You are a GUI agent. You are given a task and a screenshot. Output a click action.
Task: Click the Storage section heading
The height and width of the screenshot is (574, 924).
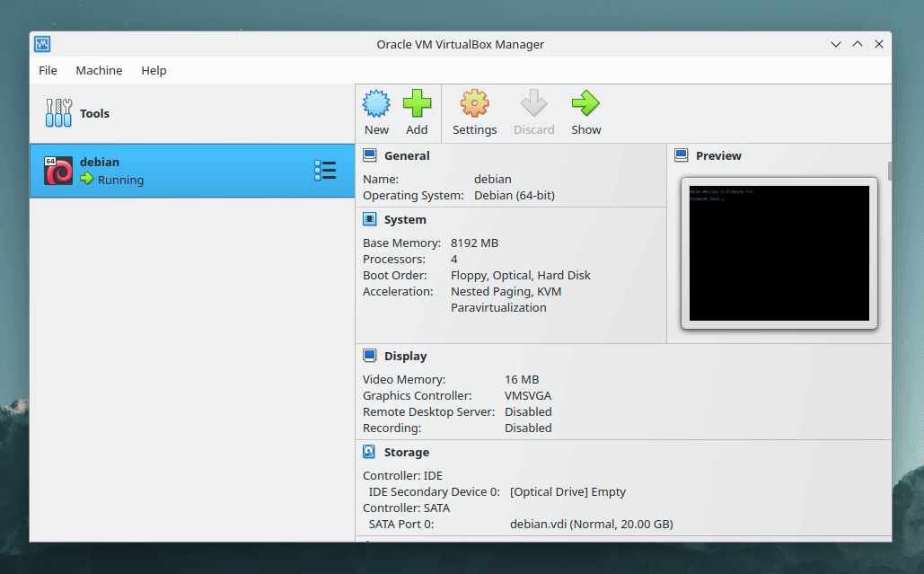(407, 452)
